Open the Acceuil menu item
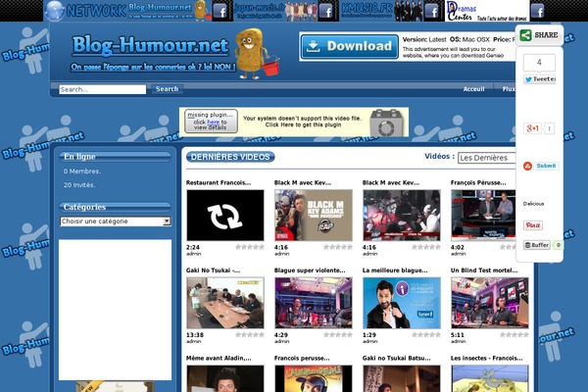Screen dimensions: 588x392 click(473, 89)
